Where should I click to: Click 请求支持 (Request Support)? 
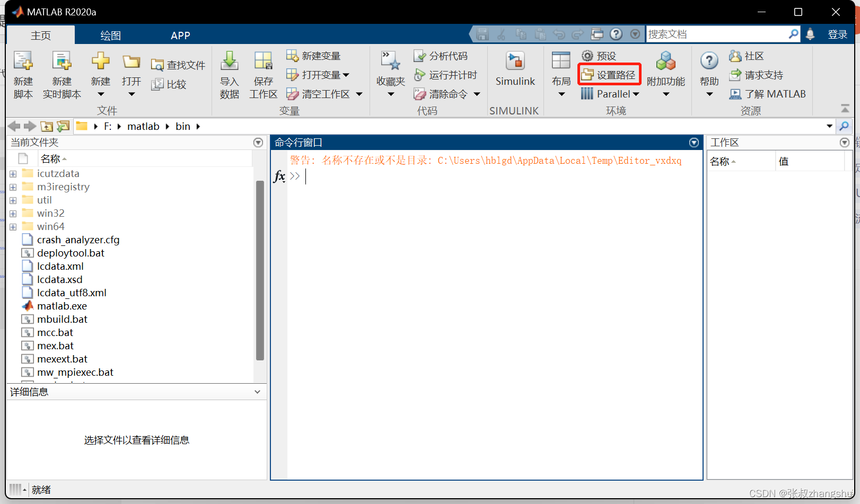pos(756,75)
